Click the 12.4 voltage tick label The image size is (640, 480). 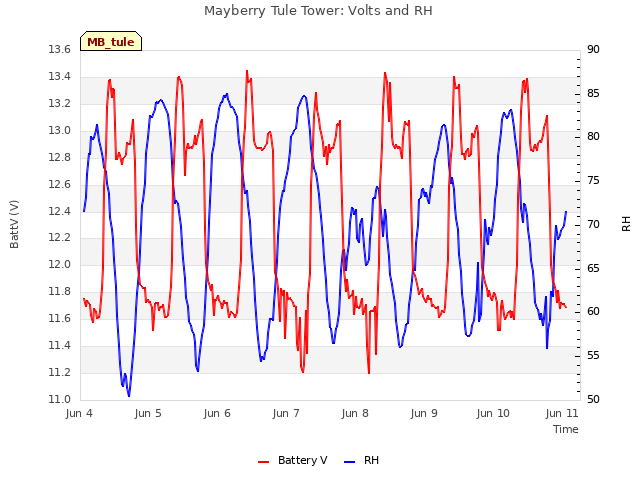point(60,211)
